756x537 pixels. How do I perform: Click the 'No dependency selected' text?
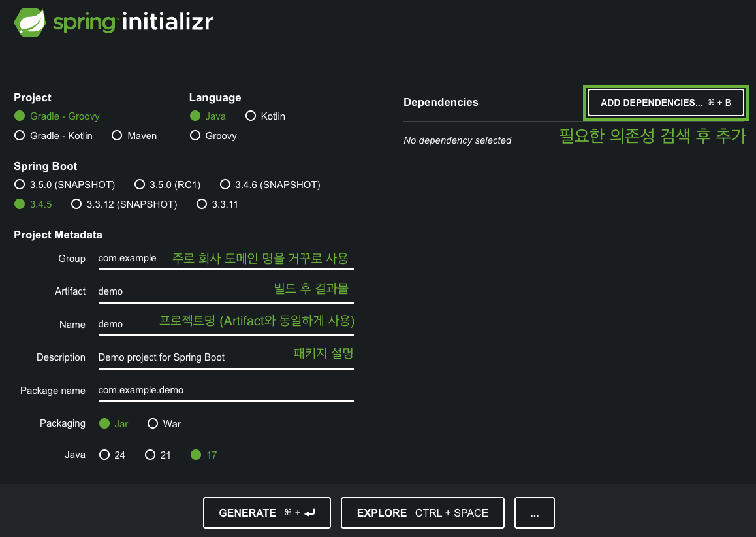click(x=458, y=140)
